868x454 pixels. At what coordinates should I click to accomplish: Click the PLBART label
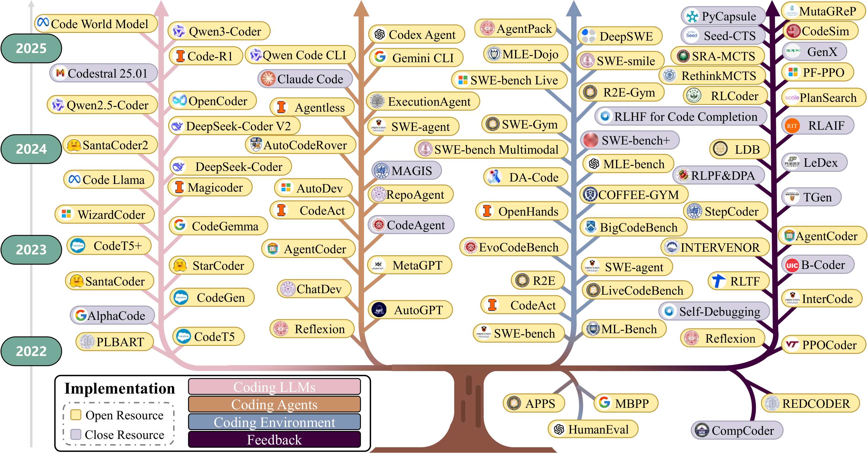[115, 341]
